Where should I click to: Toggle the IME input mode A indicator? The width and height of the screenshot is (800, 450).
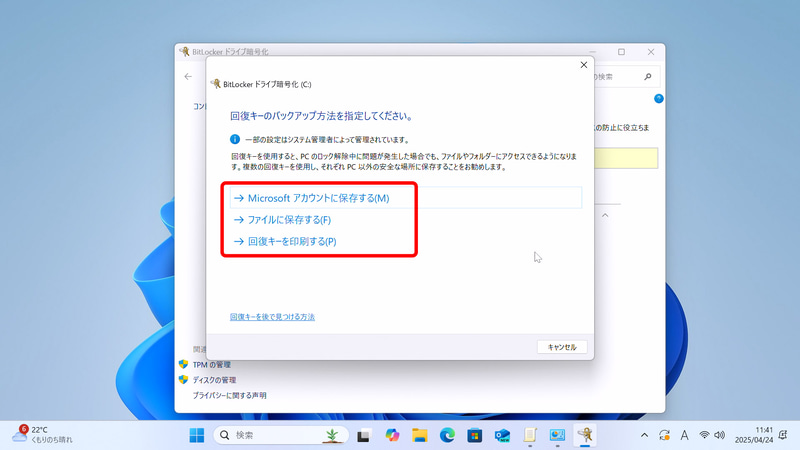coord(684,435)
